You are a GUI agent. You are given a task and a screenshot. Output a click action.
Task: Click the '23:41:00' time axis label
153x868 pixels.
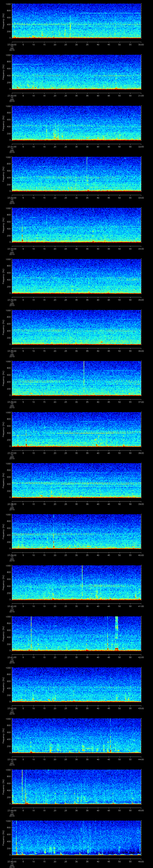tap(12, 657)
